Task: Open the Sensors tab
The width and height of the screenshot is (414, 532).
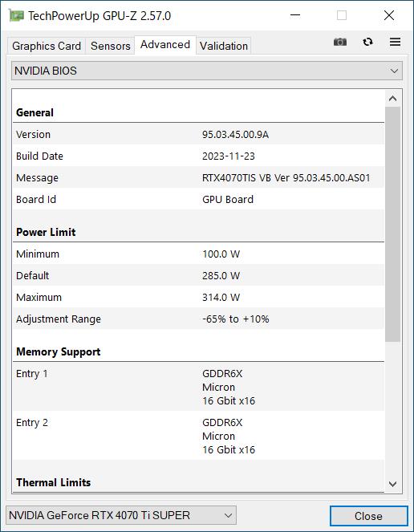Action: pos(110,46)
